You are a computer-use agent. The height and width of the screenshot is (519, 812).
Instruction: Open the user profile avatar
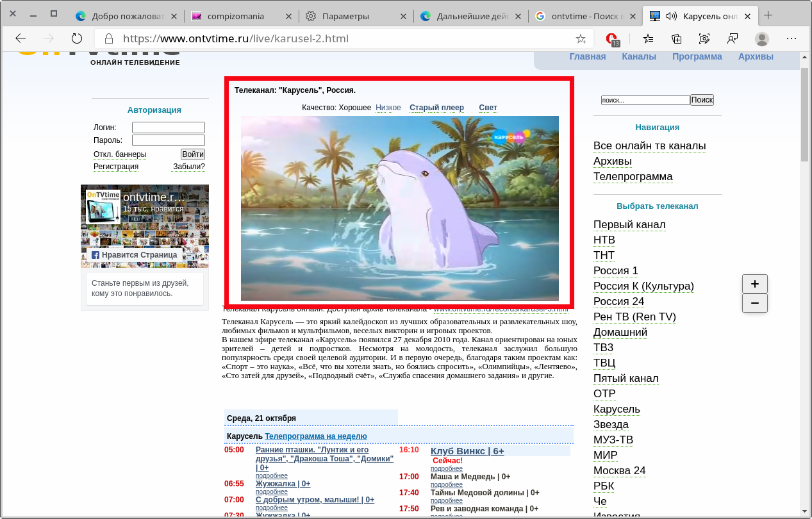point(762,38)
